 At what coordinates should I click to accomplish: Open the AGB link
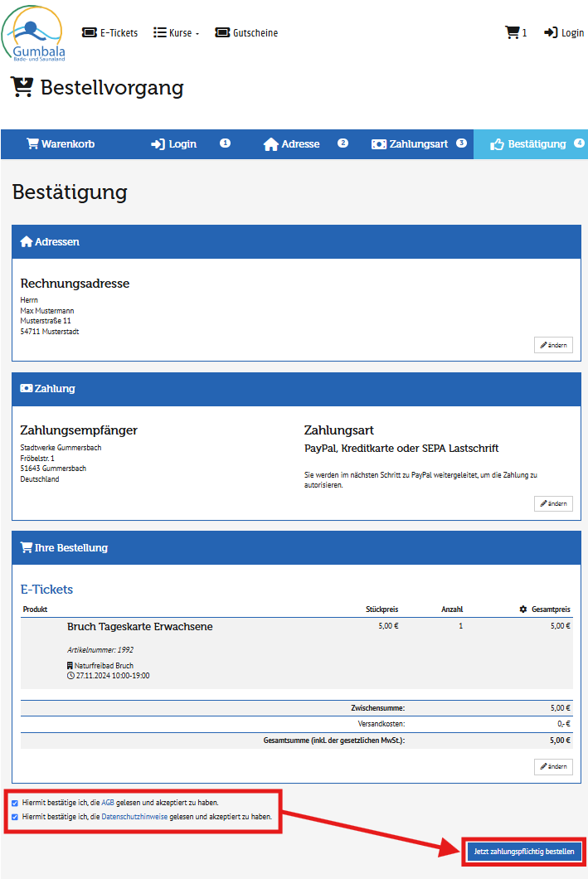(108, 803)
